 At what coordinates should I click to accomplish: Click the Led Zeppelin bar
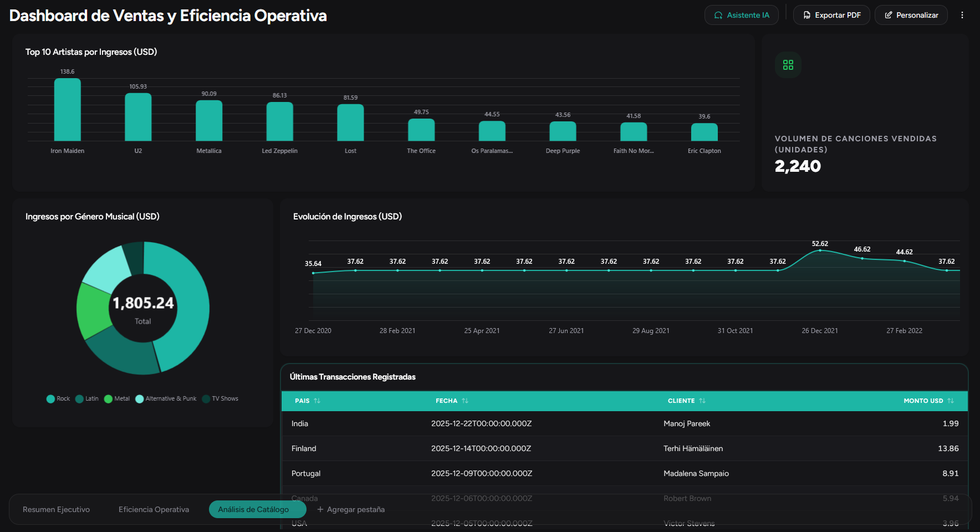[280, 121]
